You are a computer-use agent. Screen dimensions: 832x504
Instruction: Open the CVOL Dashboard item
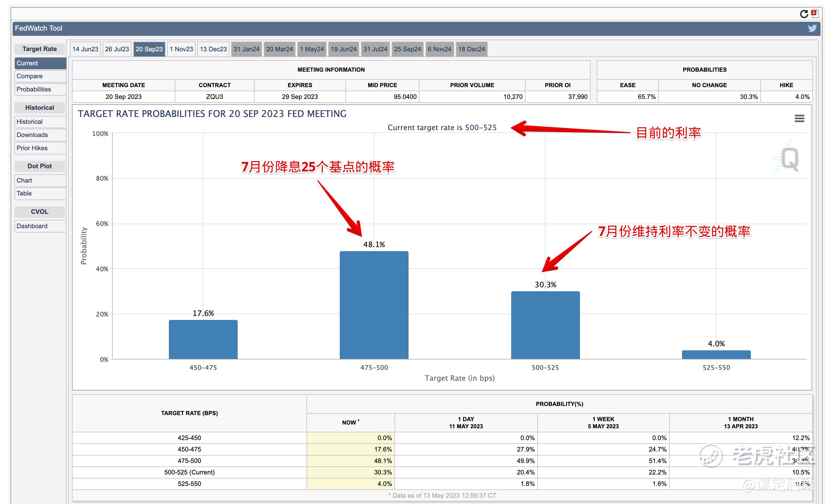click(x=40, y=226)
